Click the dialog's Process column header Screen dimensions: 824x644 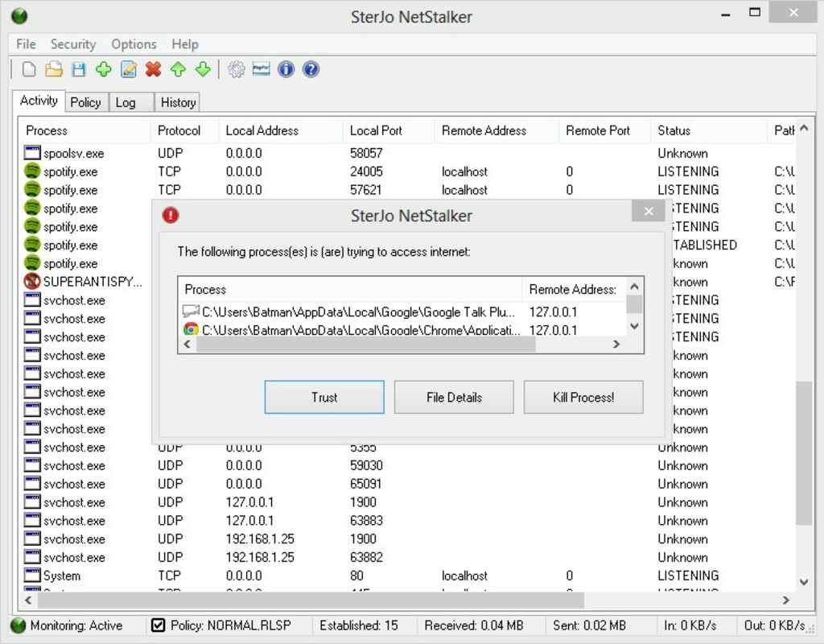coord(350,289)
